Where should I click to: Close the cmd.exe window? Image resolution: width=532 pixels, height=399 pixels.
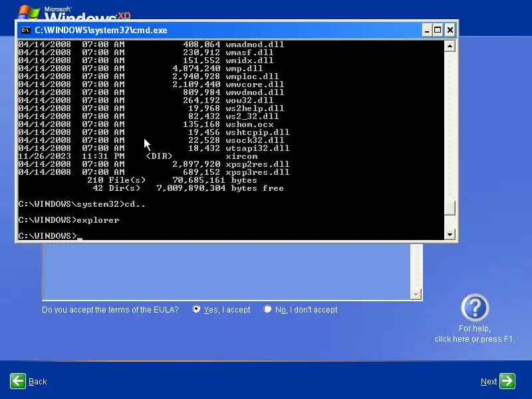(x=450, y=30)
